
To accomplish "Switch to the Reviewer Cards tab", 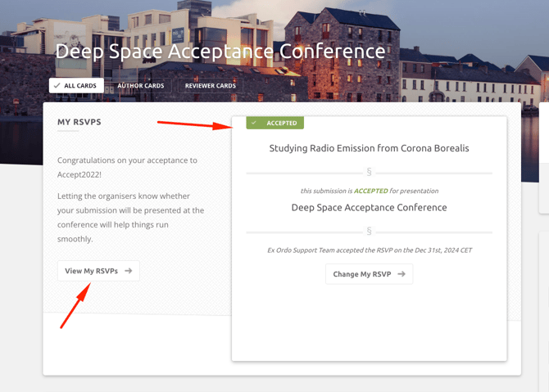I will pos(210,86).
